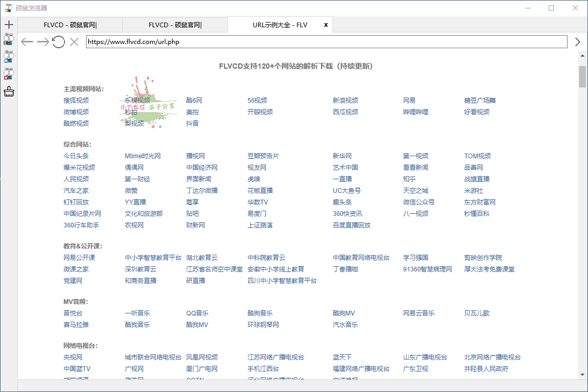Click the plus icon to add new tab
This screenshot has height=392, width=588.
(x=8, y=25)
